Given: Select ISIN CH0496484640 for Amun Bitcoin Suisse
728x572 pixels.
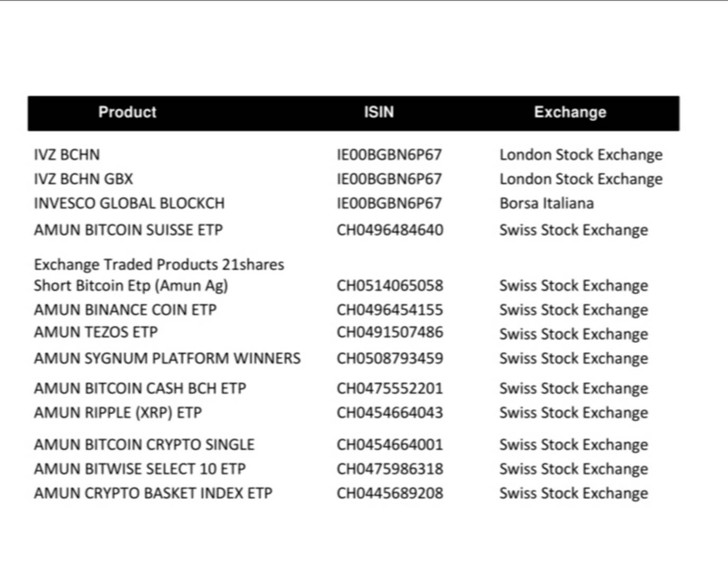Looking at the screenshot, I should pyautogui.click(x=390, y=230).
